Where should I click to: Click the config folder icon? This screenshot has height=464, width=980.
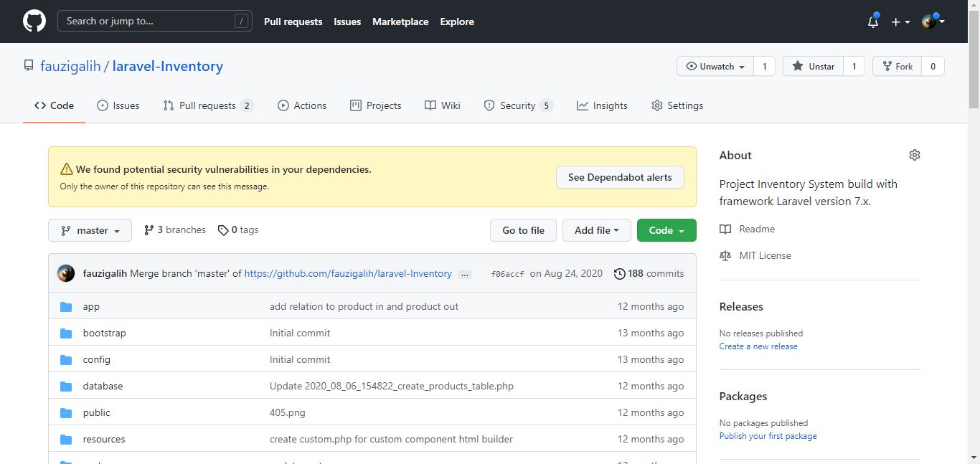66,359
